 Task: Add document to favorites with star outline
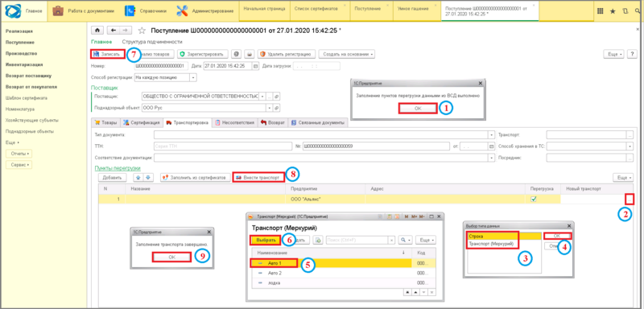click(142, 31)
